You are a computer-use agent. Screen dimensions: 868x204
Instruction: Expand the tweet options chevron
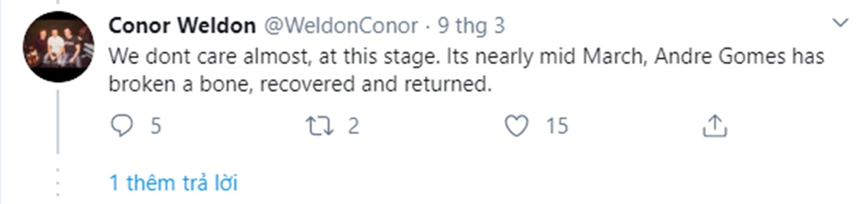pyautogui.click(x=841, y=23)
